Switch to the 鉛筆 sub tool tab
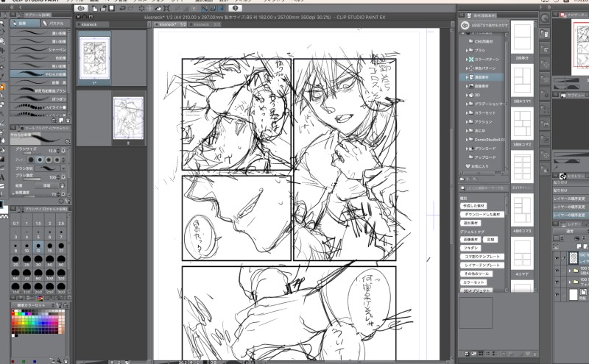 (25, 24)
